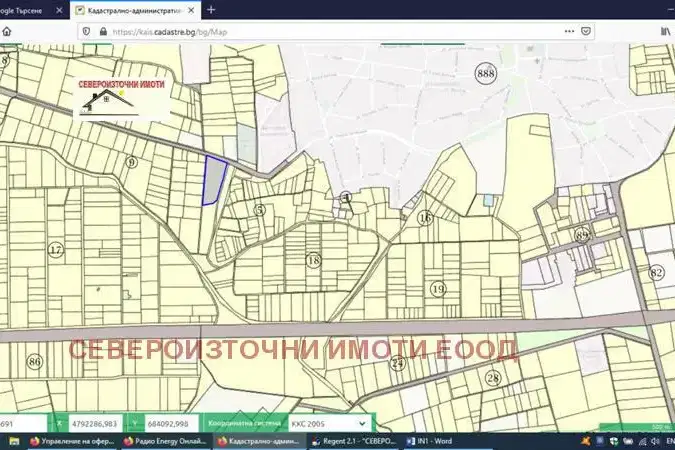Click cadastral district label 9
675x450 pixels.
(131, 162)
